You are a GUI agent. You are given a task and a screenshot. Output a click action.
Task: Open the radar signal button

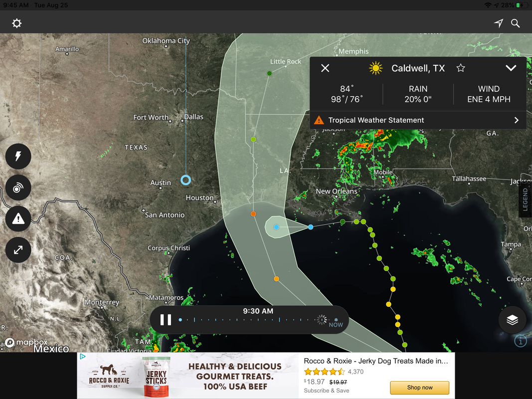tap(18, 188)
